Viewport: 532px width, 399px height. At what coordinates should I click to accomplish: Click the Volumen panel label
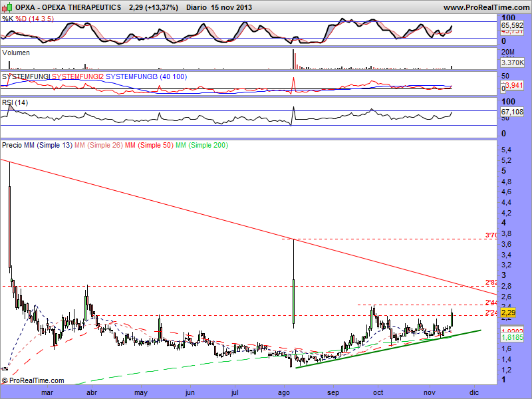[x=16, y=53]
